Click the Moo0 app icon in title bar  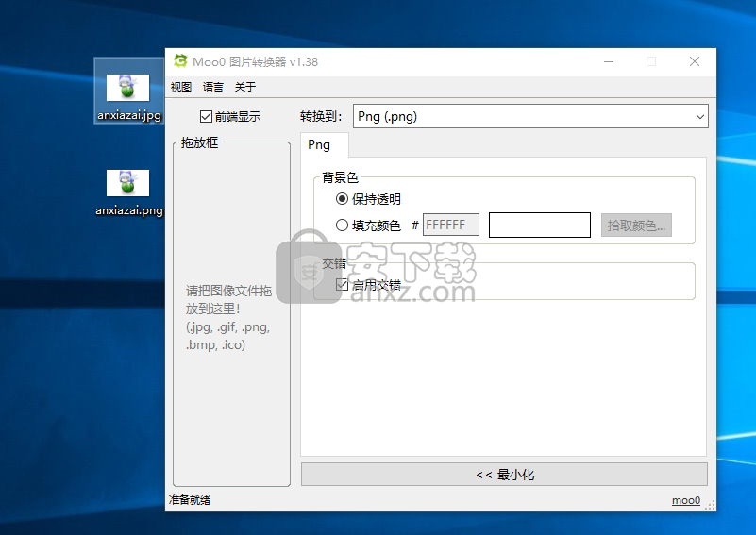180,61
